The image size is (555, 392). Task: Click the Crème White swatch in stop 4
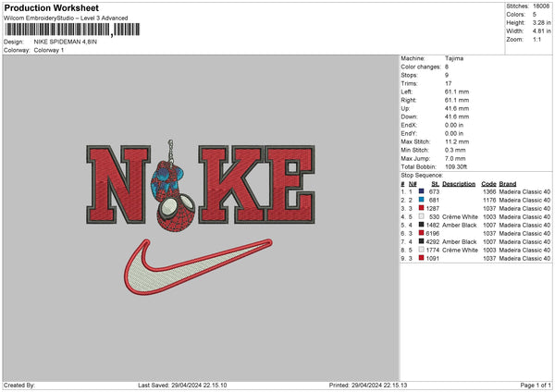point(422,216)
